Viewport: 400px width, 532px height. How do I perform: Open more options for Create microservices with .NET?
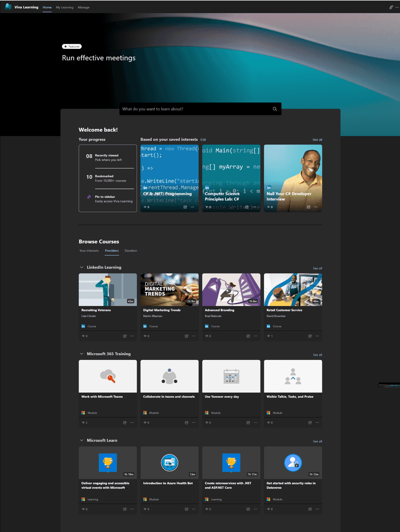coord(255,509)
